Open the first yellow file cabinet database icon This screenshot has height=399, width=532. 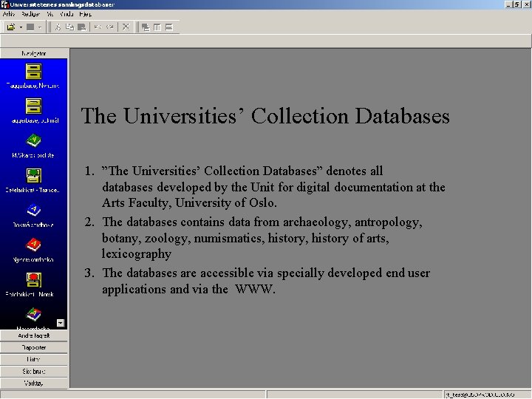click(x=33, y=71)
